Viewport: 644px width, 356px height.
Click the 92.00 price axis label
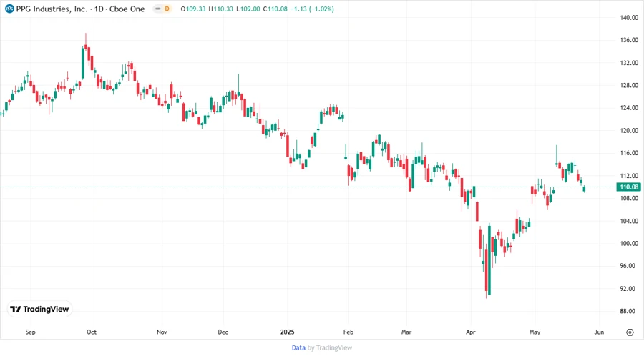pos(629,289)
